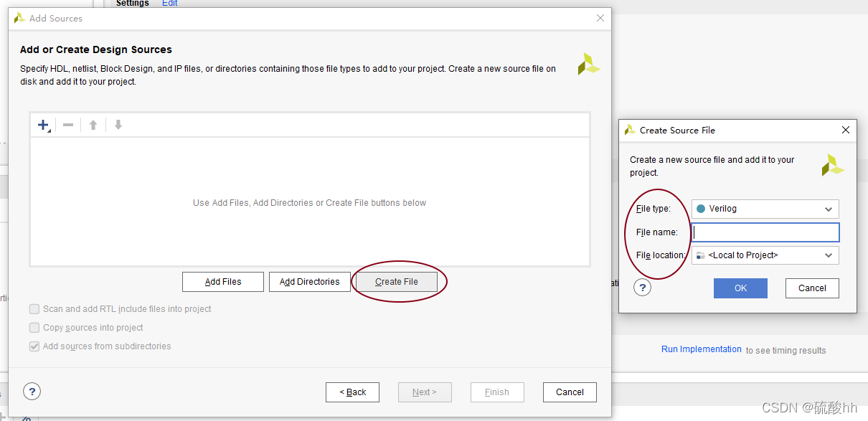868x421 pixels.
Task: Click the Vivado logo in Add Sources title bar
Action: click(19, 18)
